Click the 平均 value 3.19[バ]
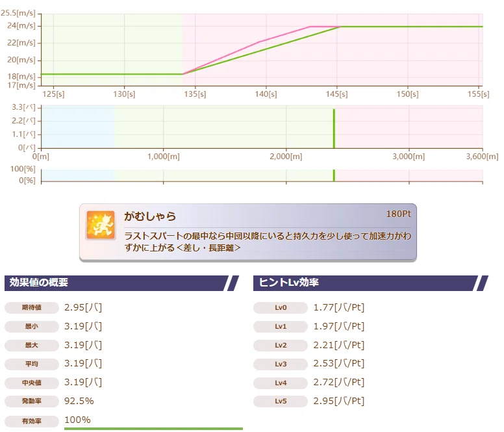504x432 pixels. tap(83, 364)
